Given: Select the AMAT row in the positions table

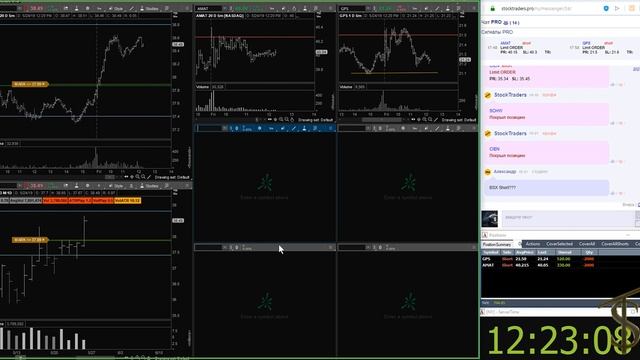Looking at the screenshot, I should [x=539, y=265].
